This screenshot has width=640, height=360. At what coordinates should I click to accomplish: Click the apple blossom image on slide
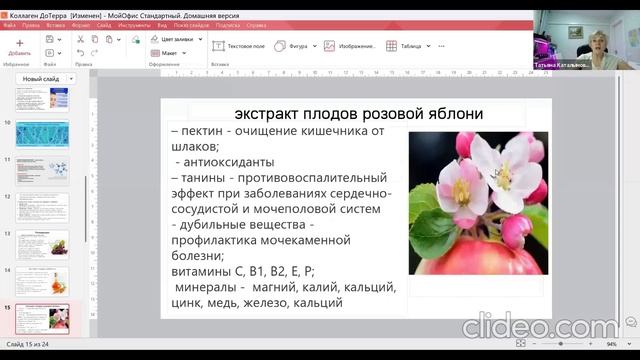tap(478, 203)
